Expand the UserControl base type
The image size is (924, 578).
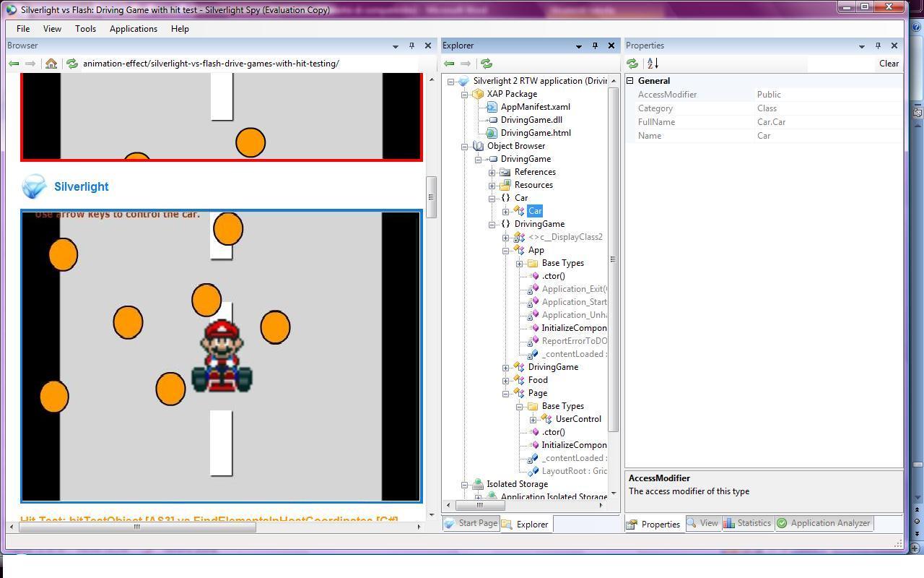533,419
